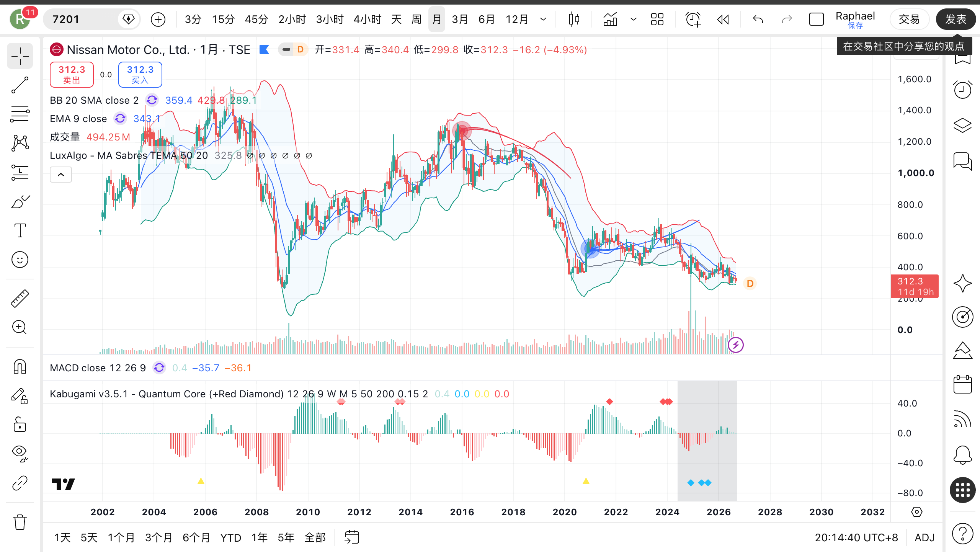This screenshot has width=980, height=552.
Task: Open the Raphael layout save menu
Action: [855, 20]
